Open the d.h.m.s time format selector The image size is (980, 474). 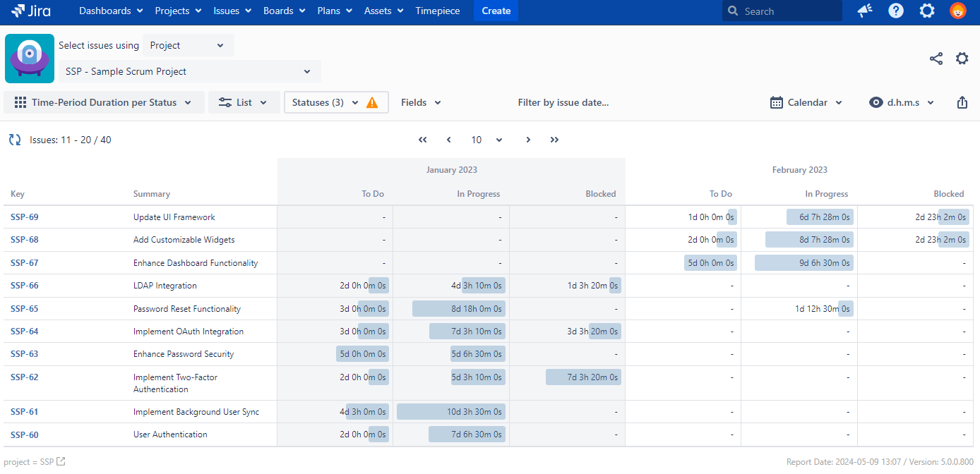(x=902, y=102)
